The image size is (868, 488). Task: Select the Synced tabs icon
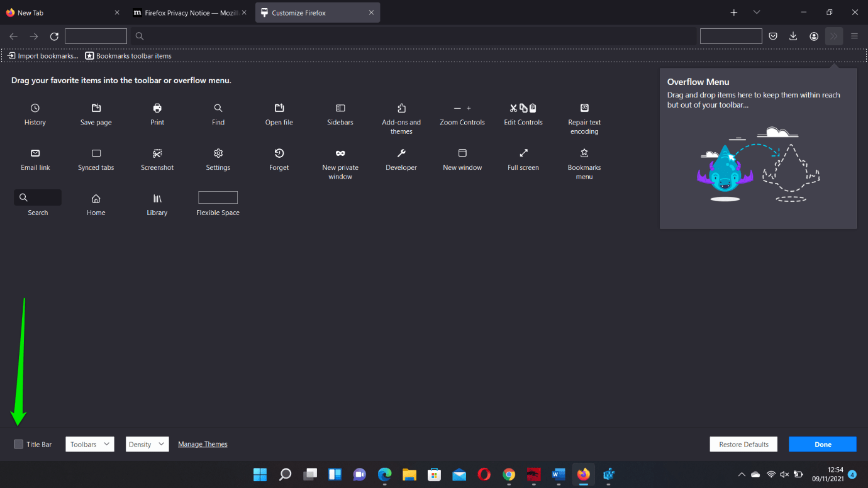click(96, 153)
